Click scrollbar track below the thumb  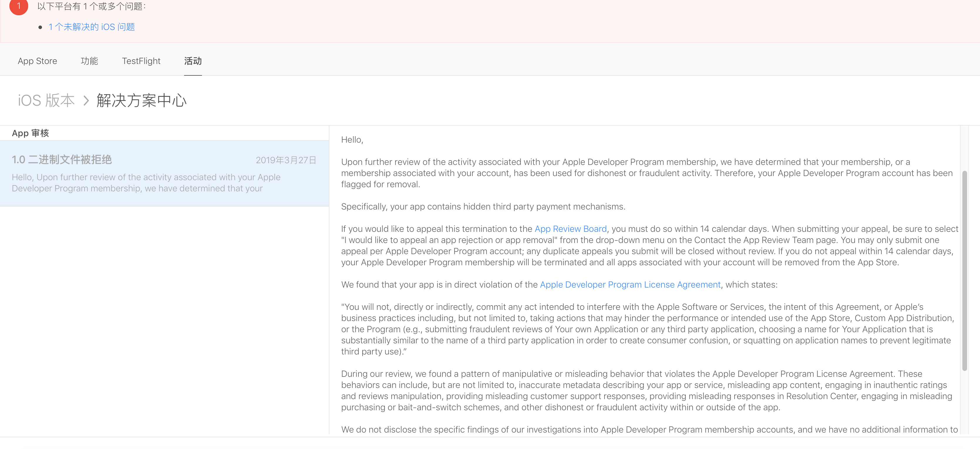pyautogui.click(x=964, y=403)
